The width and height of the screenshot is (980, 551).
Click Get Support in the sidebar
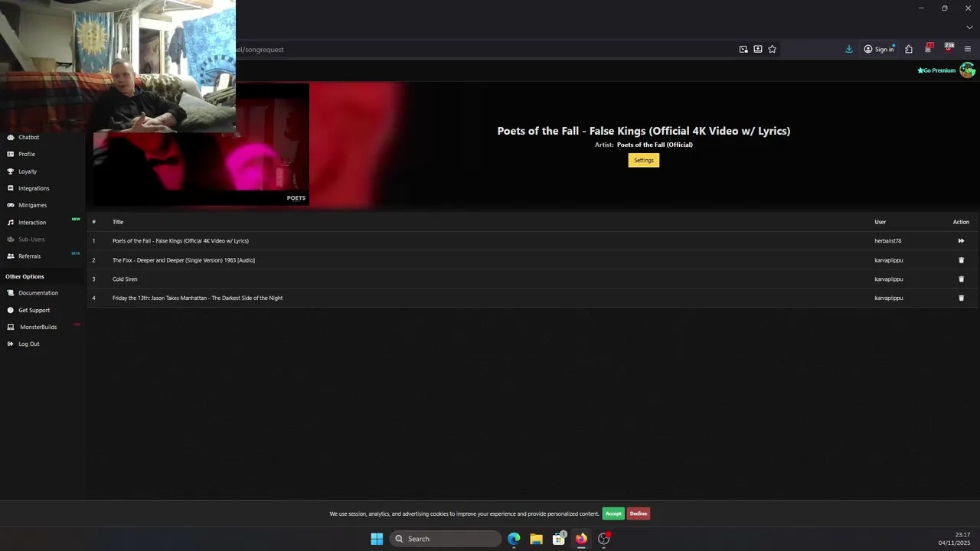coord(34,311)
